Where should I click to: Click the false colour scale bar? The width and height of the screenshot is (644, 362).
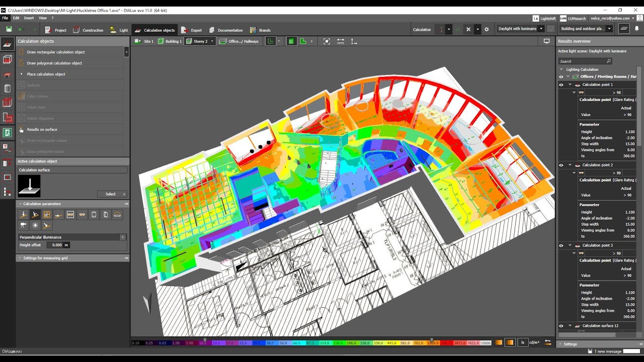coord(311,342)
